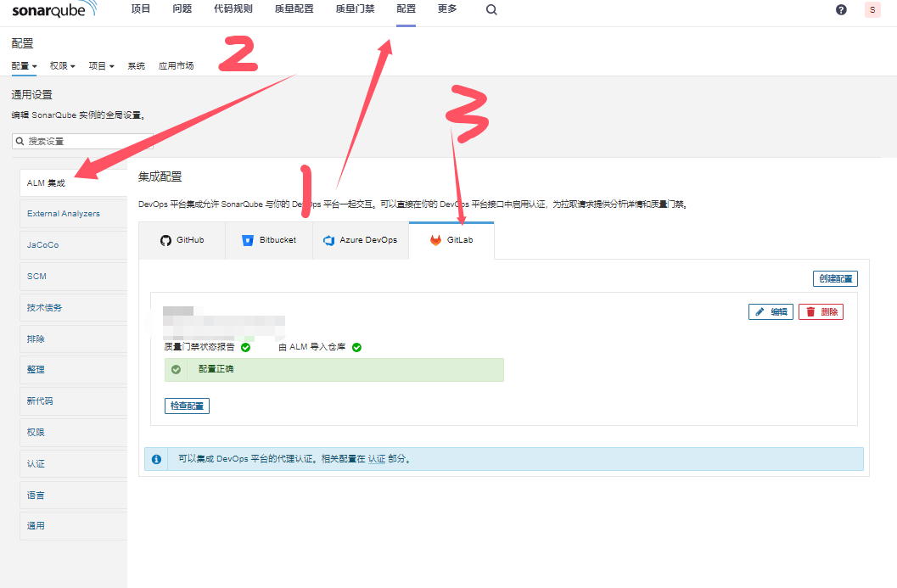Switch to the GitLab tab
897x588 pixels.
click(x=451, y=240)
